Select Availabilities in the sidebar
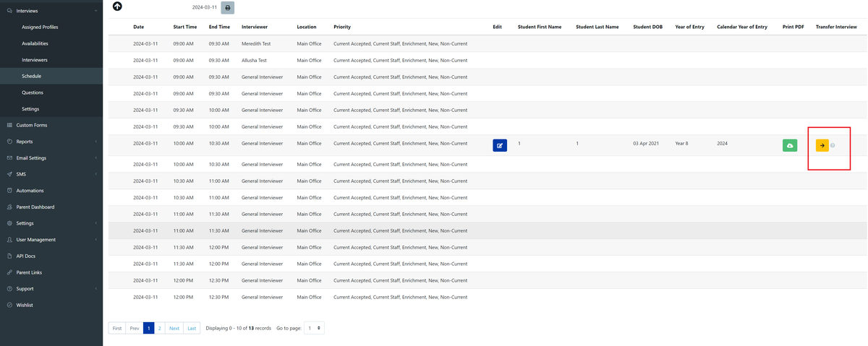868x346 pixels. [35, 43]
